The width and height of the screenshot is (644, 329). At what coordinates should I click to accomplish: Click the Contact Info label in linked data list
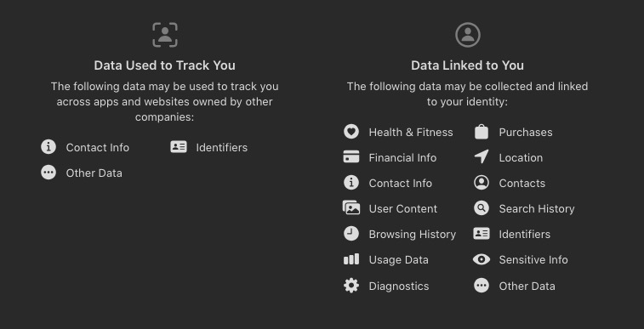click(x=401, y=184)
